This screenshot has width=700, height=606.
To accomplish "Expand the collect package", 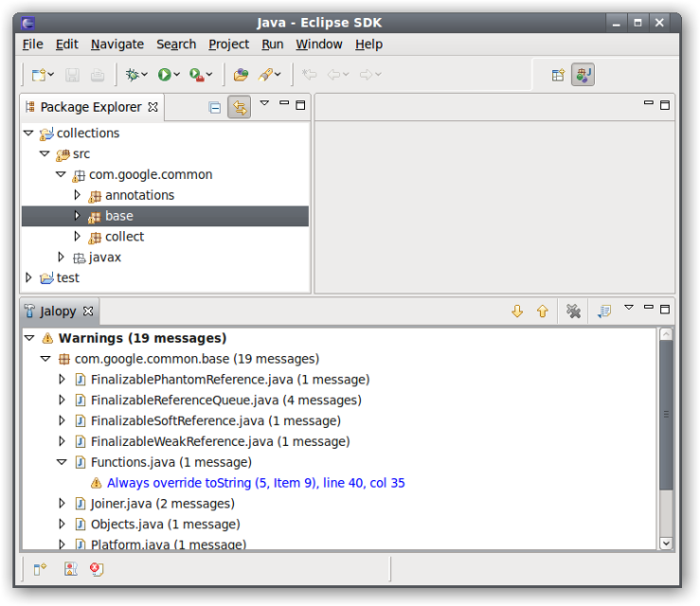I will pos(78,236).
